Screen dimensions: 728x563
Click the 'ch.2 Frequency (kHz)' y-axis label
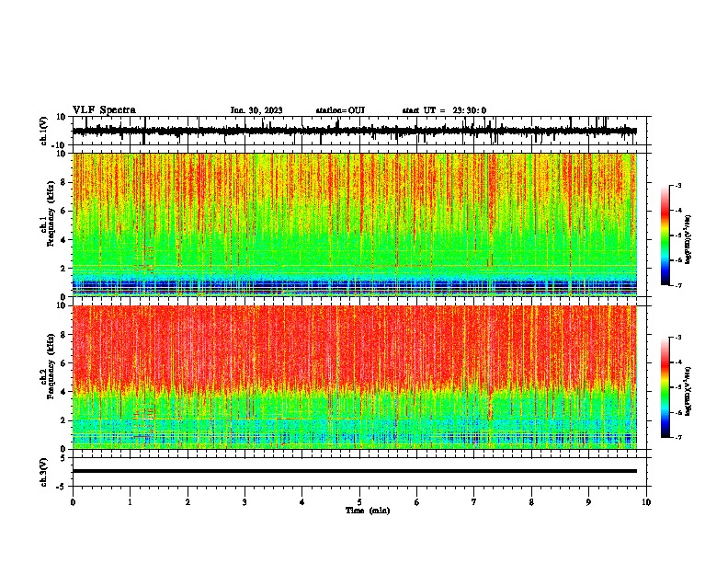click(47, 366)
